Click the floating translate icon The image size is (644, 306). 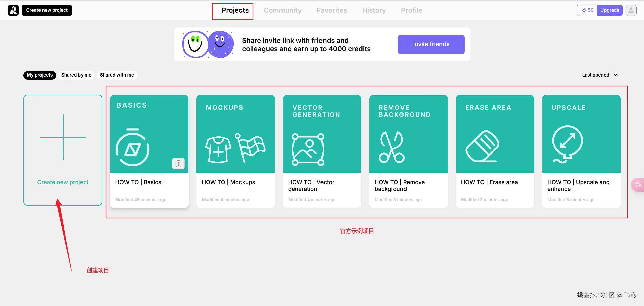(x=638, y=185)
